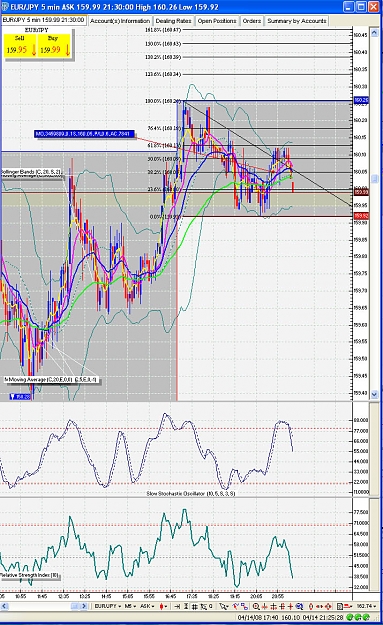
Task: Open the M5 timeframe dropdown
Action: coord(130,606)
